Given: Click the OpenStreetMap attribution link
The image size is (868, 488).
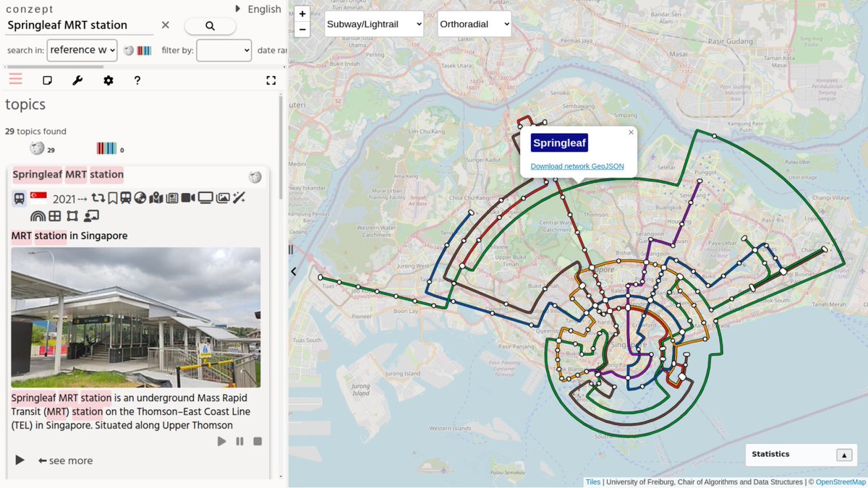Looking at the screenshot, I should click(841, 481).
